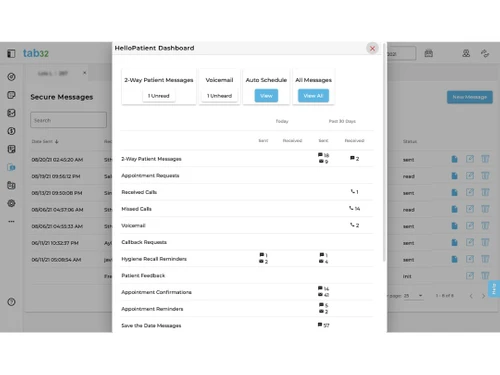Viewport: 500px width, 375px height.
Task: Select the highlighted blue messages sidebar icon
Action: click(x=11, y=167)
